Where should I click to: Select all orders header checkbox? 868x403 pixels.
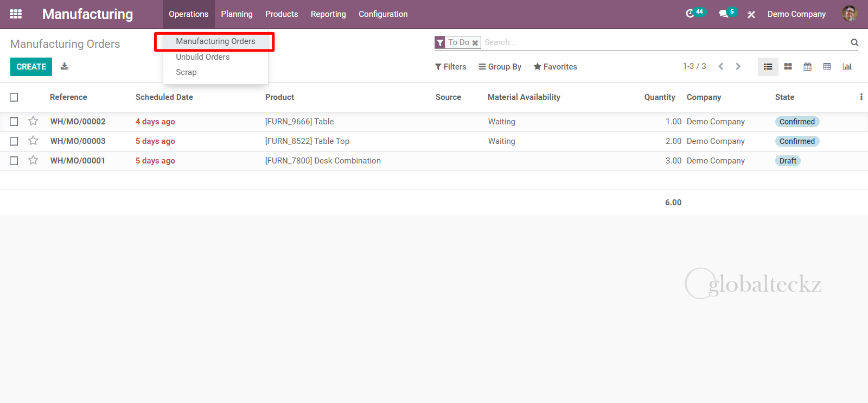pos(14,97)
